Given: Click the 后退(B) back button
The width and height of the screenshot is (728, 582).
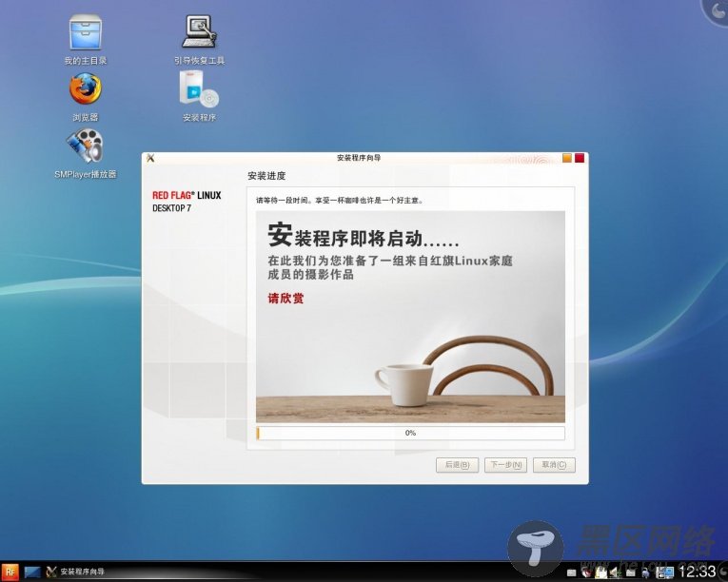Looking at the screenshot, I should pyautogui.click(x=458, y=465).
